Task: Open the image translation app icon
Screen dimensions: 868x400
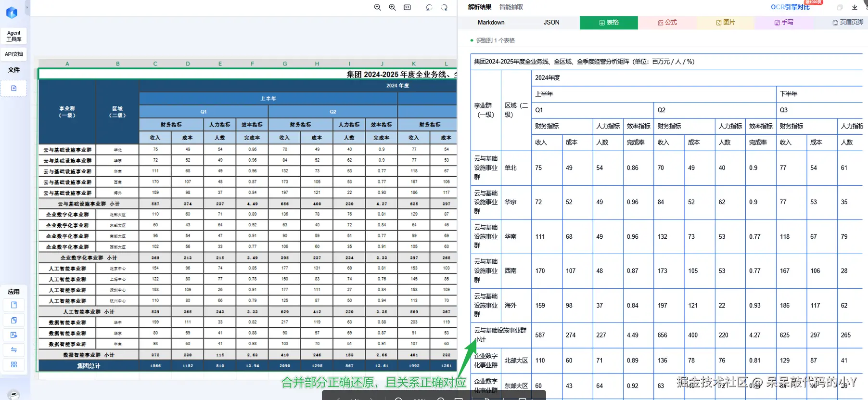Action: point(13,335)
